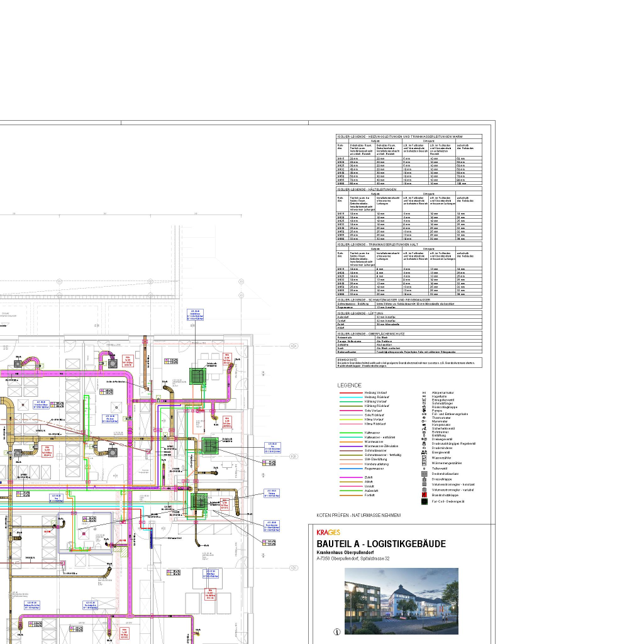This screenshot has height=644, width=644.
Task: Click the LEGENDE heading
Action: pyautogui.click(x=349, y=385)
